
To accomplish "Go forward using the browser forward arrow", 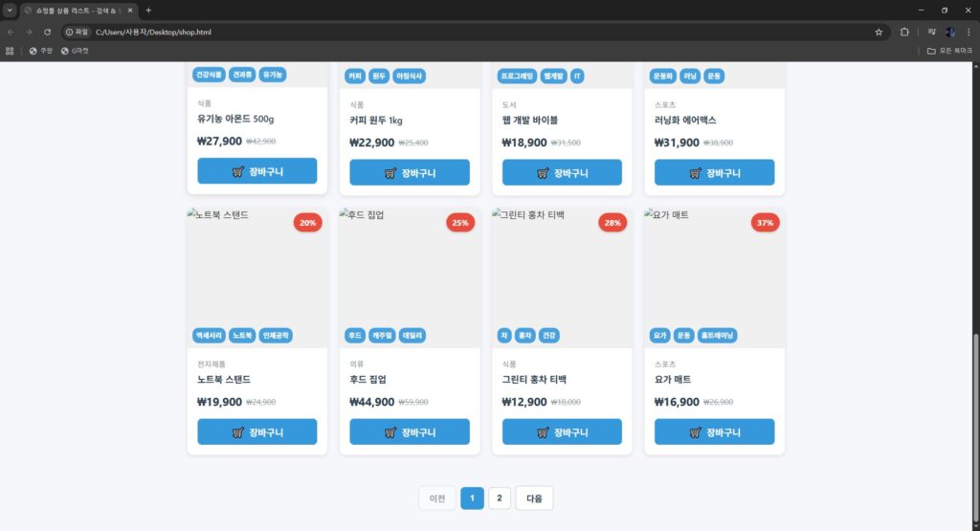I will 29,32.
